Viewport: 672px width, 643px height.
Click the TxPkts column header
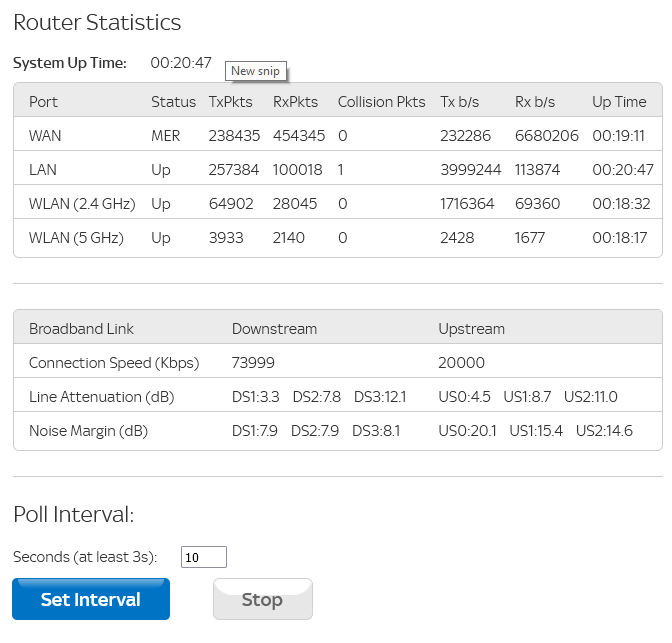tap(229, 102)
